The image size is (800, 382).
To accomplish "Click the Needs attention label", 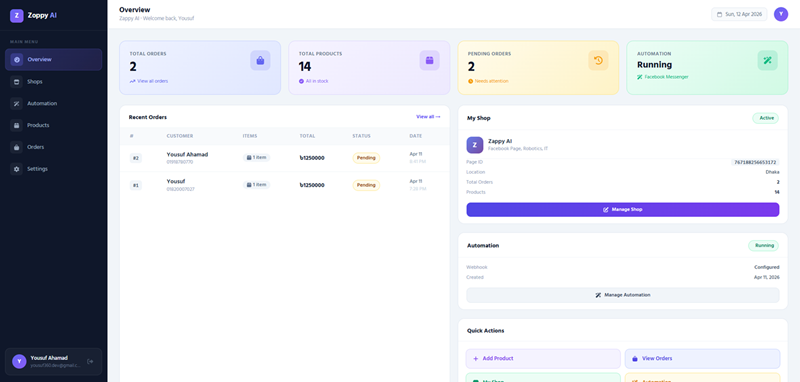I will (488, 81).
